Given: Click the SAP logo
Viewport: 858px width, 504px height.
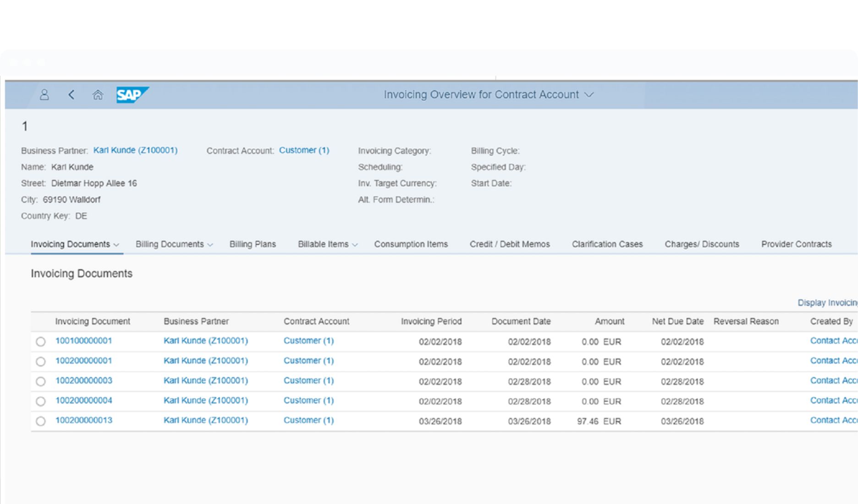Looking at the screenshot, I should pyautogui.click(x=132, y=94).
